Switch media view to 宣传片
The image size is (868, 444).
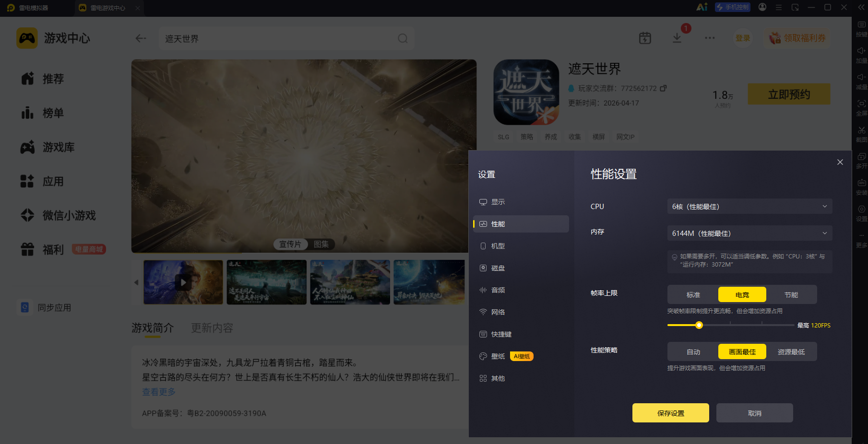(290, 245)
